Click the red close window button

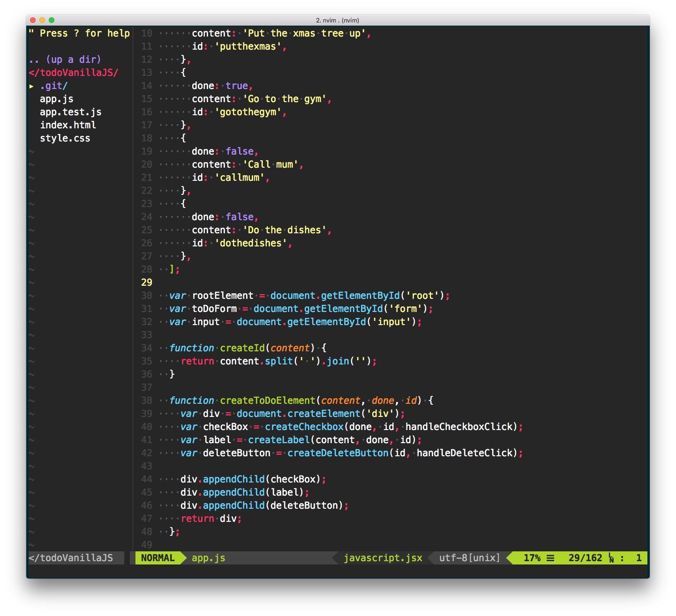(33, 20)
